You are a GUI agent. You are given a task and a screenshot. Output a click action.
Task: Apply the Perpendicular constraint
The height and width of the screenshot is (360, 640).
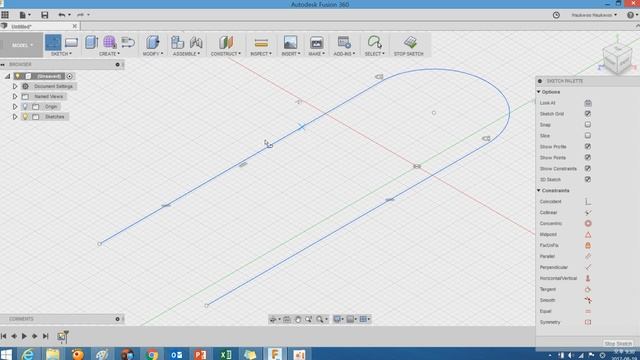[588, 267]
